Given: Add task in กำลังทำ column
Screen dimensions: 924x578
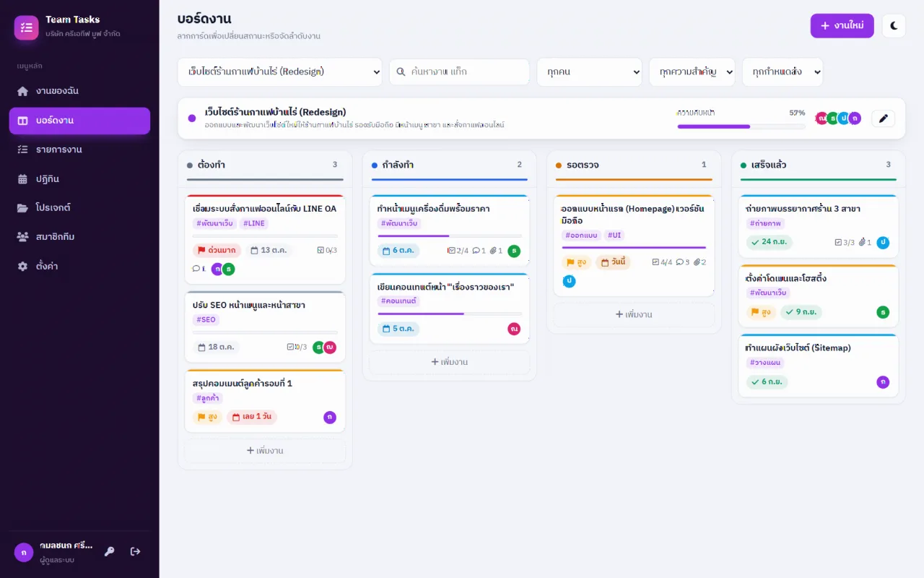Looking at the screenshot, I should tap(449, 362).
